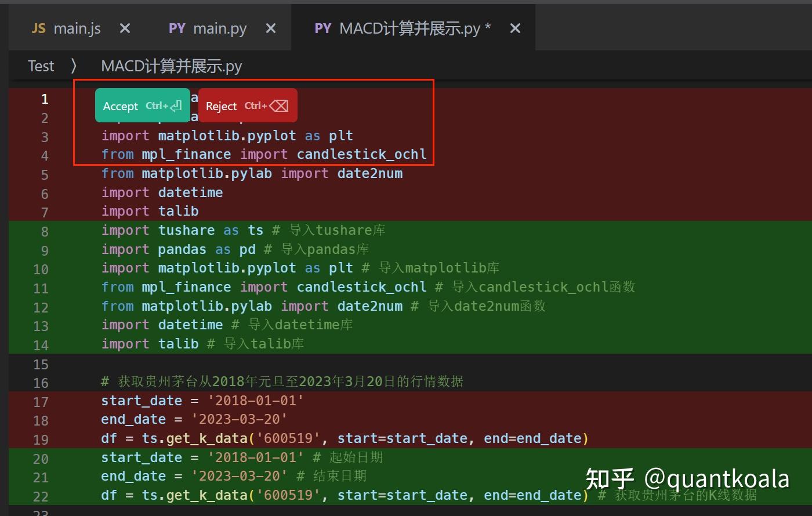Viewport: 812px width, 516px height.
Task: Click the PY file icon on main.py tab
Action: pyautogui.click(x=177, y=28)
